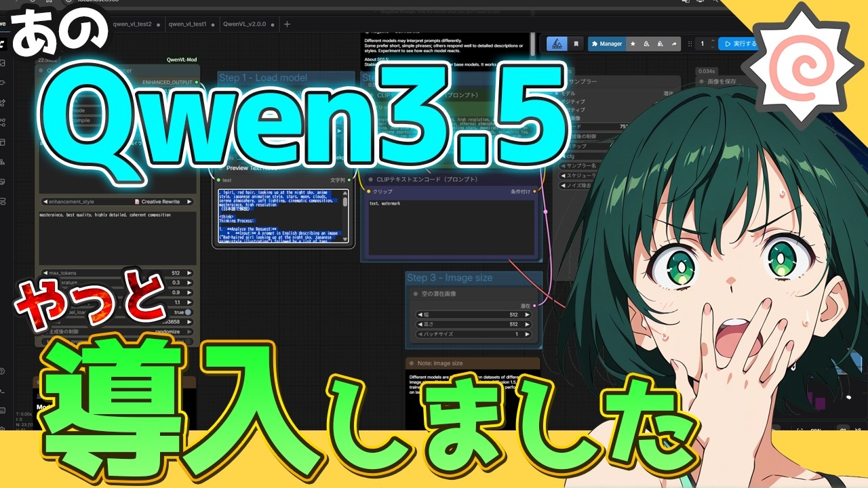Increase 幅 width with the right arrow

(x=528, y=314)
